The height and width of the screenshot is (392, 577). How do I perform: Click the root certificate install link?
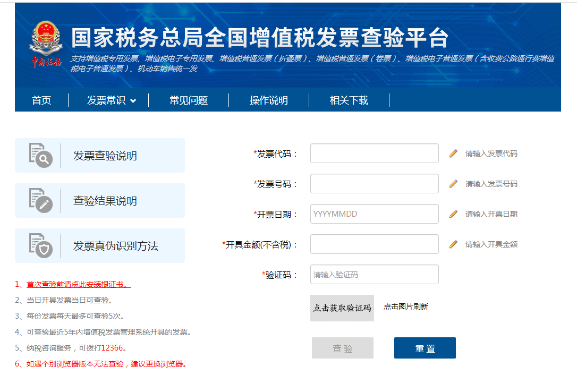(79, 284)
